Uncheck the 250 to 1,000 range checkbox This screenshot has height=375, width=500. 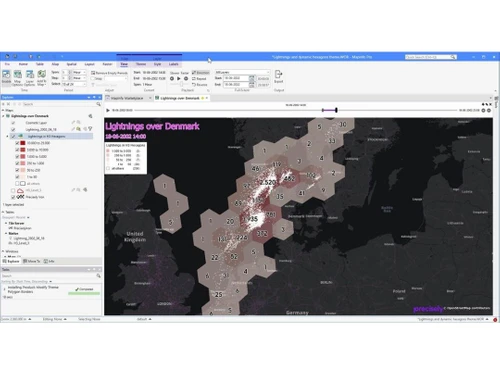[x=17, y=163]
